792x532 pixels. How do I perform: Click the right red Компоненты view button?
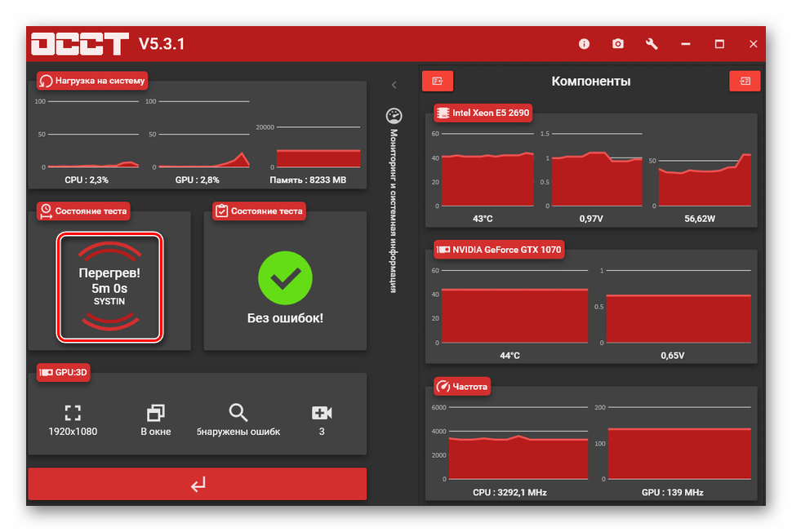click(745, 81)
